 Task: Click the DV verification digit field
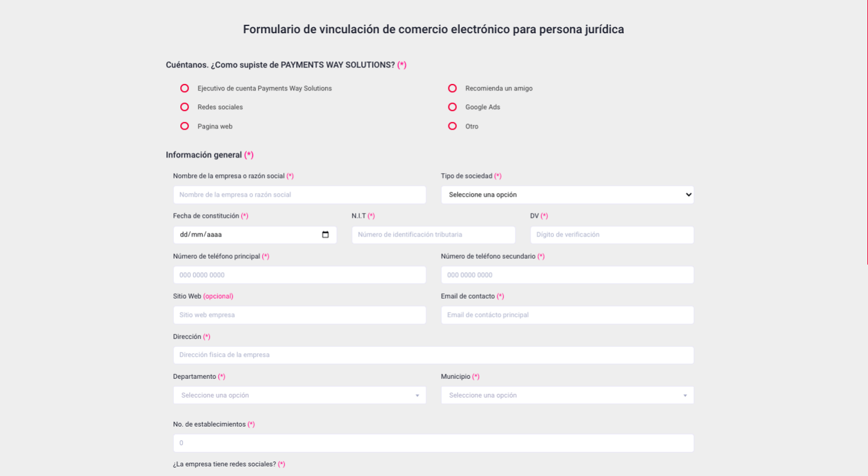[611, 235]
